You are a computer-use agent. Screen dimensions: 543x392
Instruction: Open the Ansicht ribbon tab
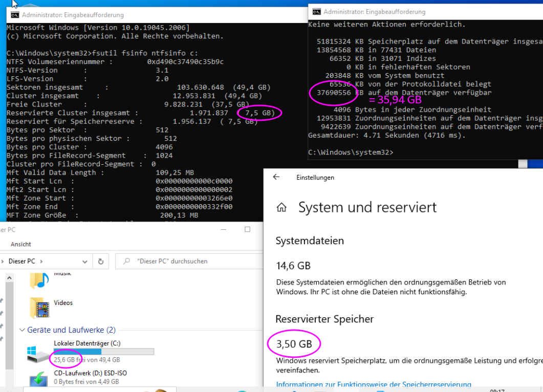21,244
